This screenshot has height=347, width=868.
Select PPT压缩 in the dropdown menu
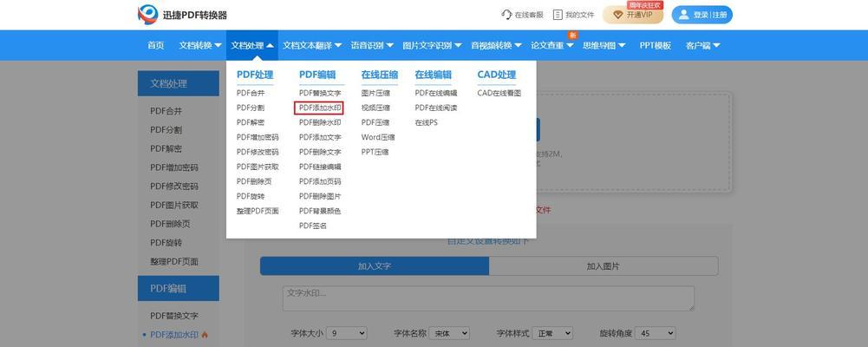pyautogui.click(x=375, y=152)
